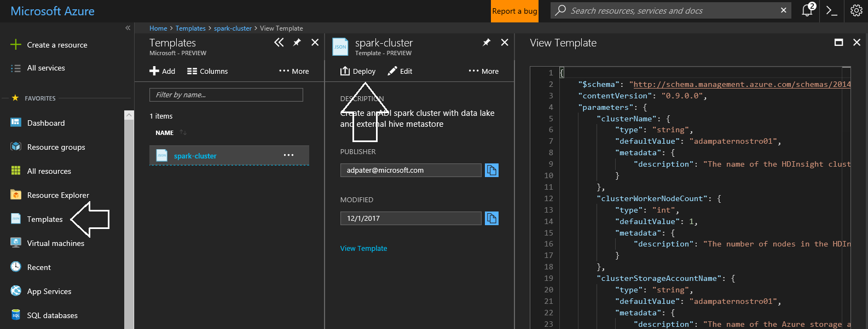
Task: Click the Resource Explorer icon
Action: click(x=16, y=195)
